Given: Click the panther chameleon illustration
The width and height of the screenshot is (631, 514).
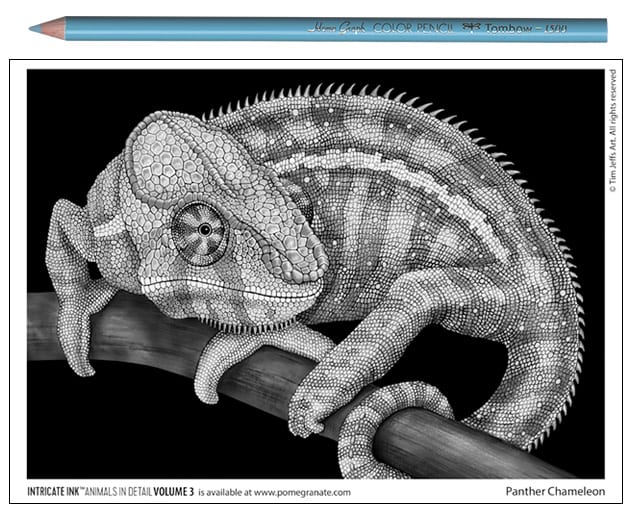Looking at the screenshot, I should point(316,274).
